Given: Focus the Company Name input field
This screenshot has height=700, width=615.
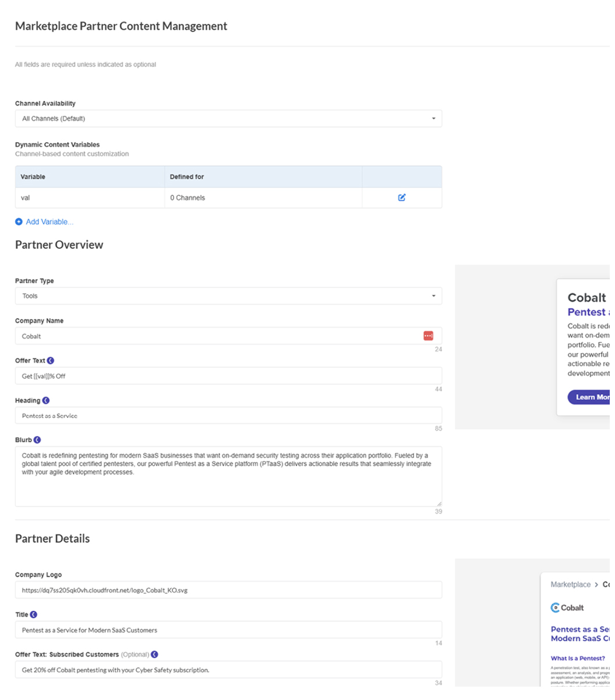Looking at the screenshot, I should coord(215,336).
